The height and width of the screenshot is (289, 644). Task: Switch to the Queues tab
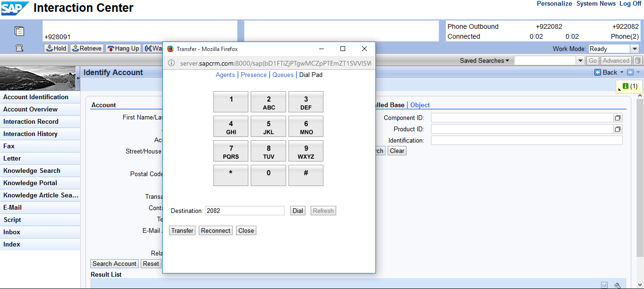click(x=283, y=75)
